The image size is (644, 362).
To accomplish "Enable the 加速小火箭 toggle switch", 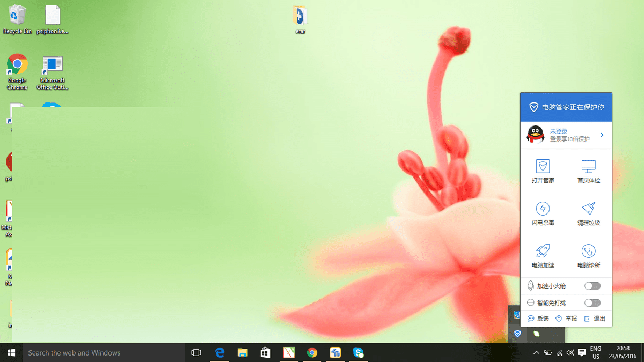I will coord(592,286).
